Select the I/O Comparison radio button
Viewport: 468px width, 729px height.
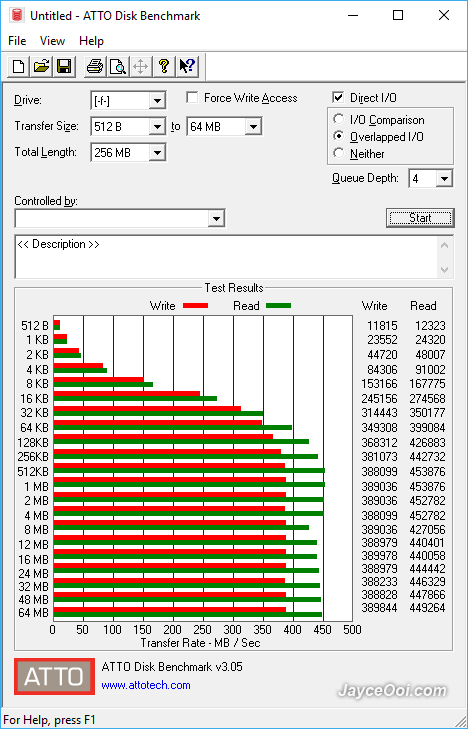[x=339, y=119]
